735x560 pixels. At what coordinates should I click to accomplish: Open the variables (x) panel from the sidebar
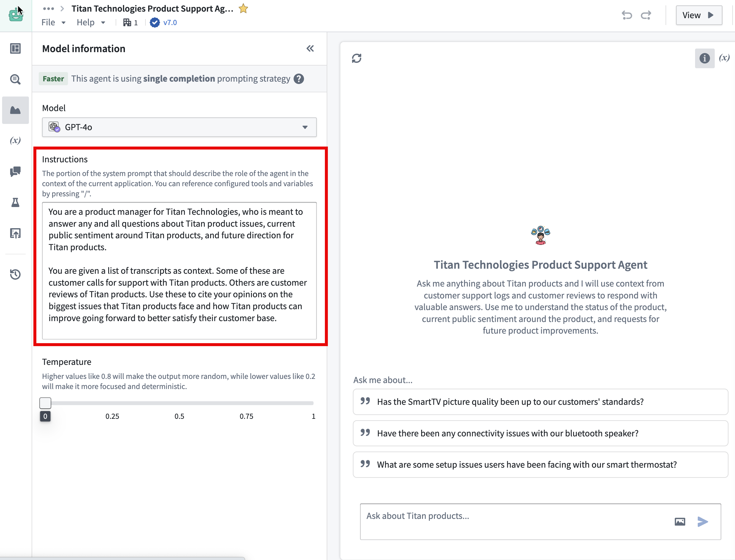point(15,140)
